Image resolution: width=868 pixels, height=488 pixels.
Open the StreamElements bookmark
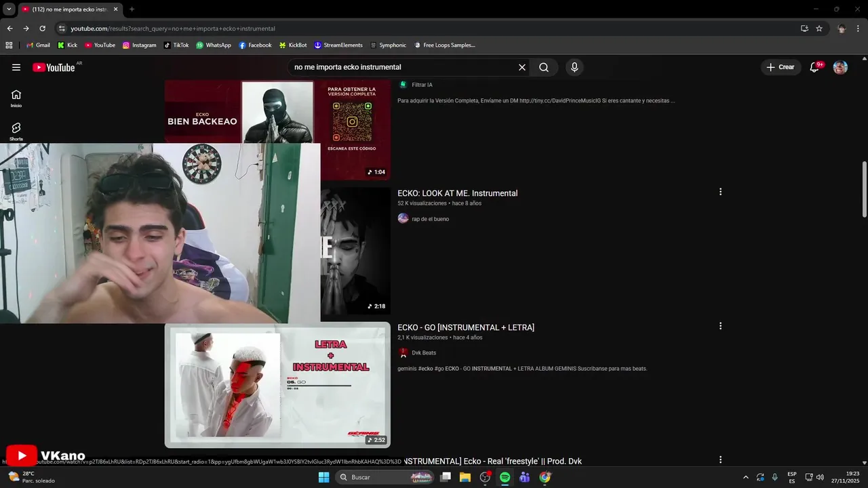coord(338,45)
